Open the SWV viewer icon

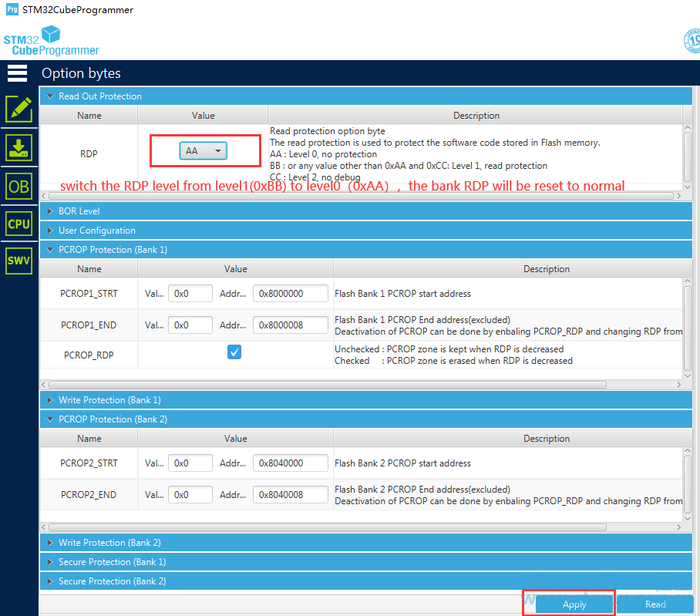click(x=19, y=261)
